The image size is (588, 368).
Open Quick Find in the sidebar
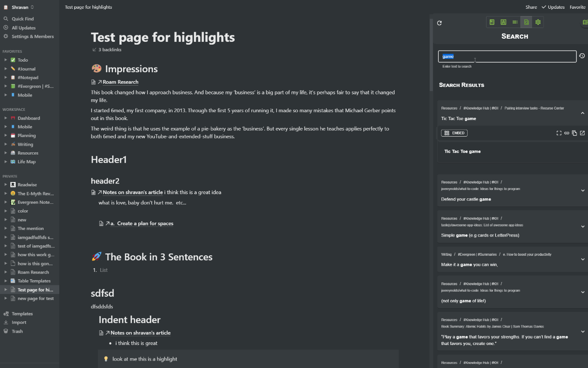[23, 19]
